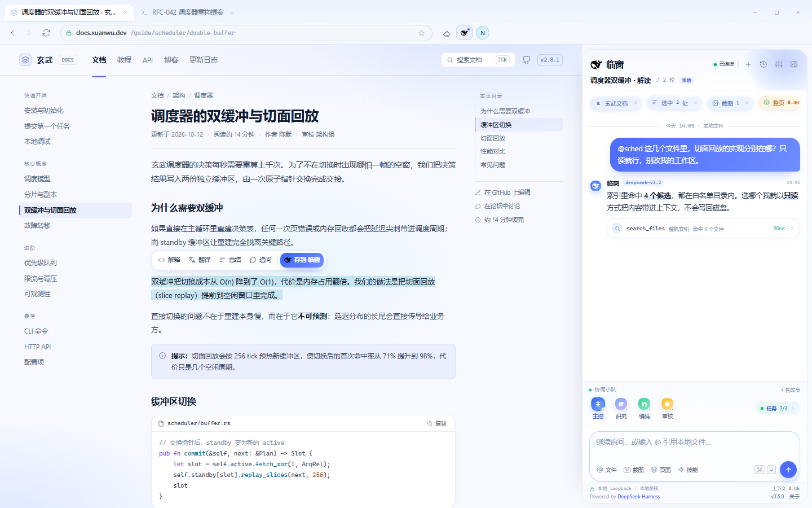The image size is (812, 508).
Task: Open the GitHub icon in the docs header
Action: click(x=526, y=60)
